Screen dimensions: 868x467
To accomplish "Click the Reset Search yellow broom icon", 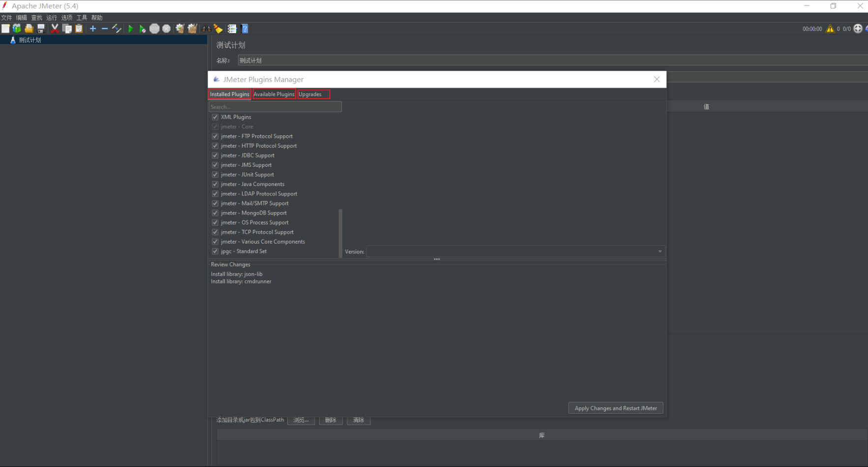I will click(218, 29).
